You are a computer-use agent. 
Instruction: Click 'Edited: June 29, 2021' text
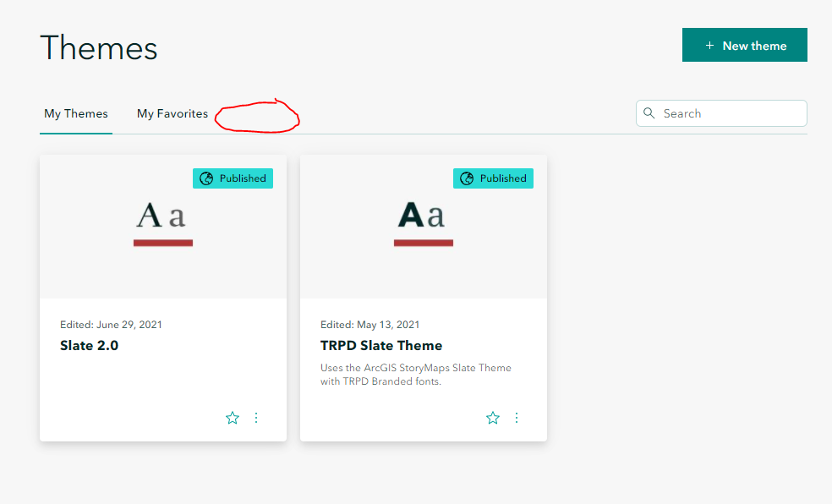click(111, 325)
